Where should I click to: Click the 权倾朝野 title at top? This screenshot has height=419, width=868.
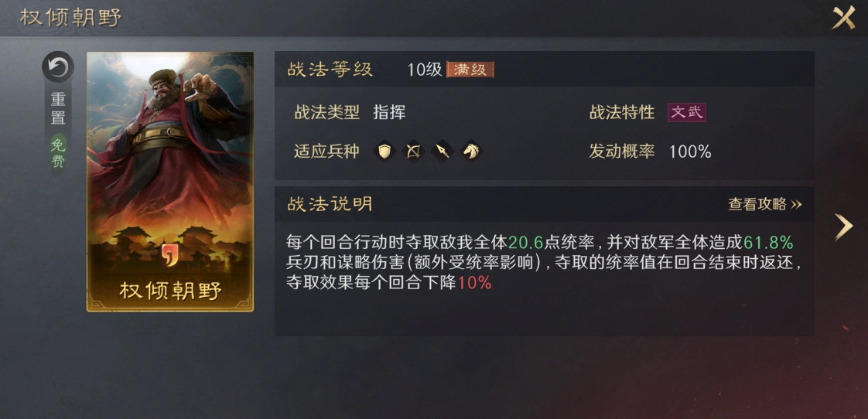(x=71, y=17)
